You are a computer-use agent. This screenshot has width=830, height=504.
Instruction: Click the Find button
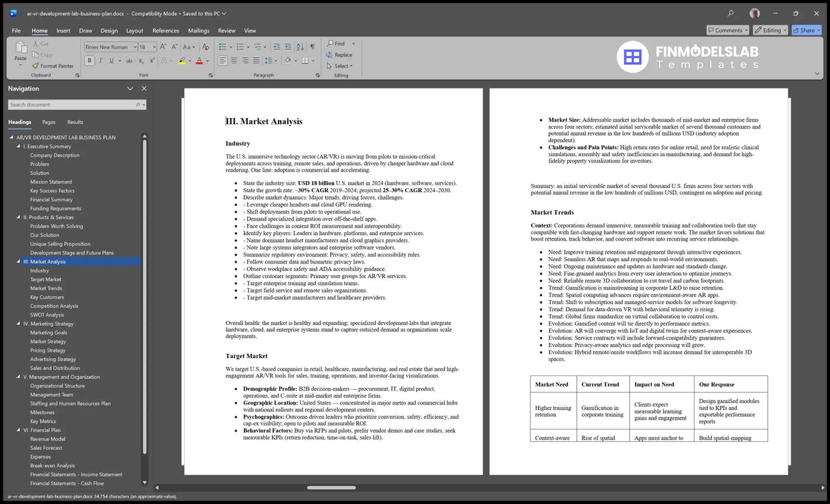tap(337, 44)
